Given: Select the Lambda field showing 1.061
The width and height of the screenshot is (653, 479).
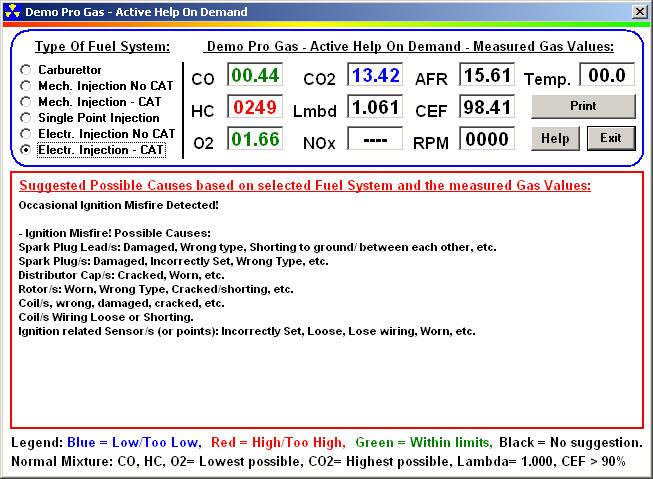Looking at the screenshot, I should pos(375,107).
